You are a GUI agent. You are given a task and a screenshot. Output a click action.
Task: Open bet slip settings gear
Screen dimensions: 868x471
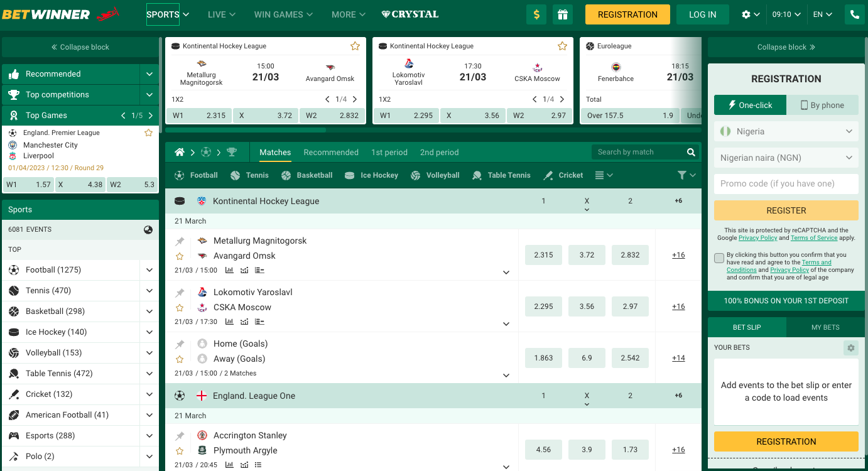click(x=850, y=348)
